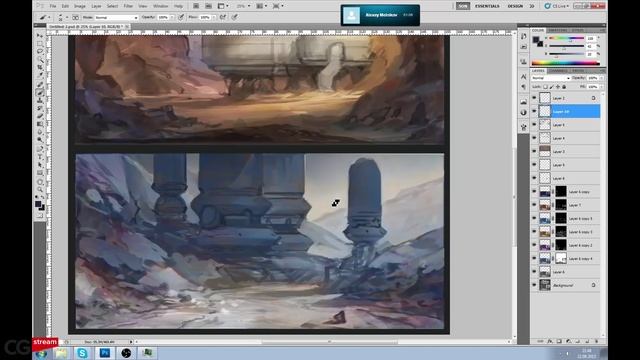The height and width of the screenshot is (360, 640).
Task: Open Mini Bridge from application bar
Action: (x=208, y=6)
